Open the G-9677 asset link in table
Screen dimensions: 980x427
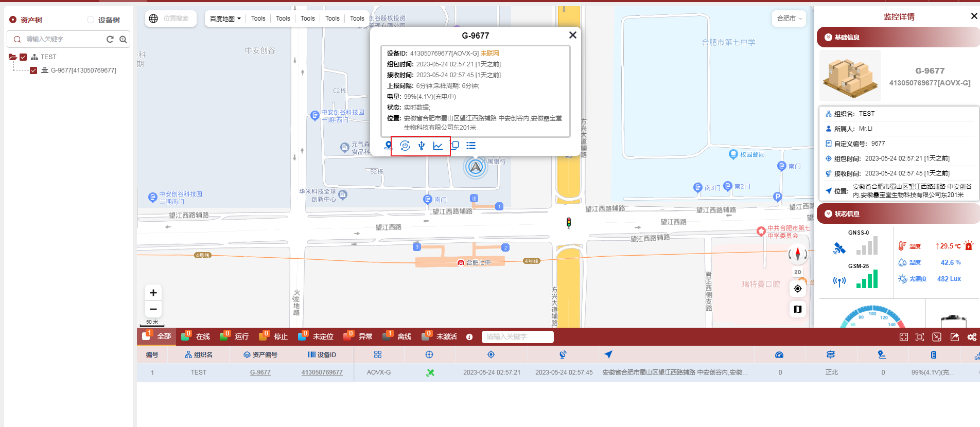coord(260,372)
